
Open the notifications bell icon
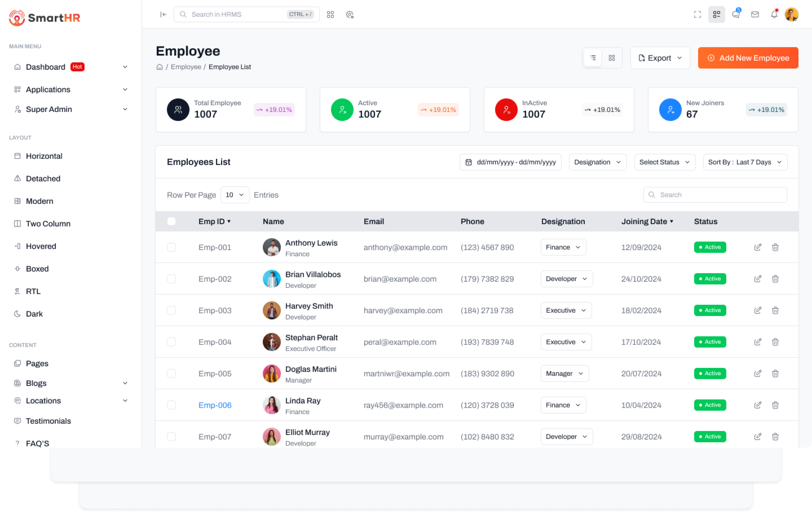tap(774, 14)
